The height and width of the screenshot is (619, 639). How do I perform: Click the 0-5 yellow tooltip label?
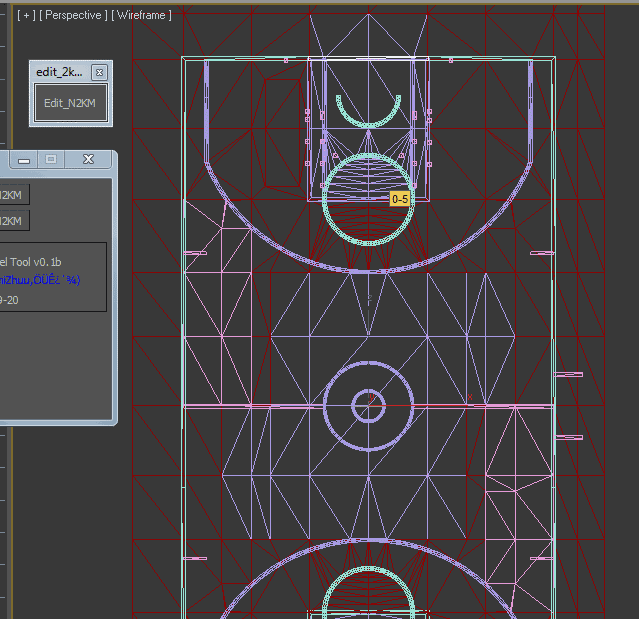pos(400,199)
